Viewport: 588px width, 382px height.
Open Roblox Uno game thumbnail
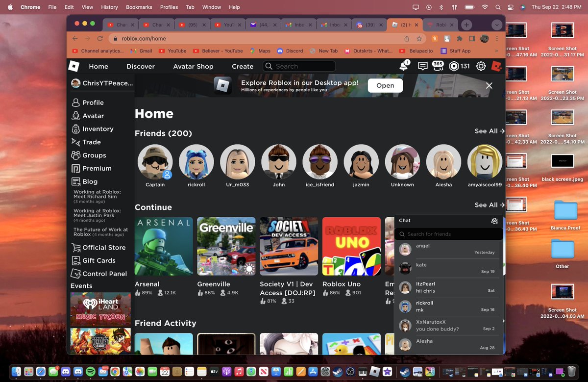(352, 246)
